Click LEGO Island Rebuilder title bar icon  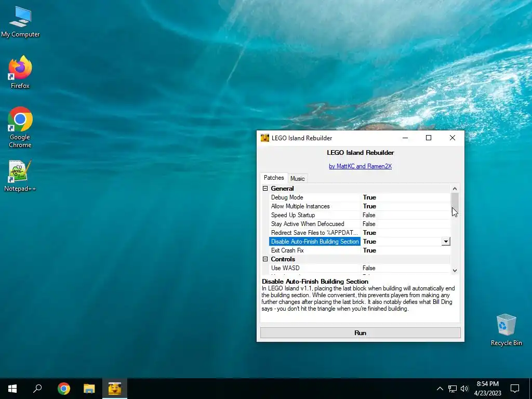264,138
